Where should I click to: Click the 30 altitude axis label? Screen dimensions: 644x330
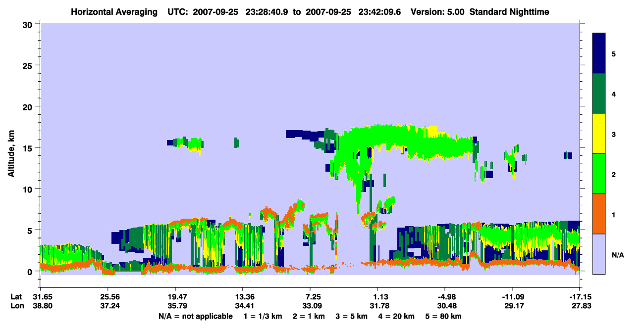tap(28, 24)
